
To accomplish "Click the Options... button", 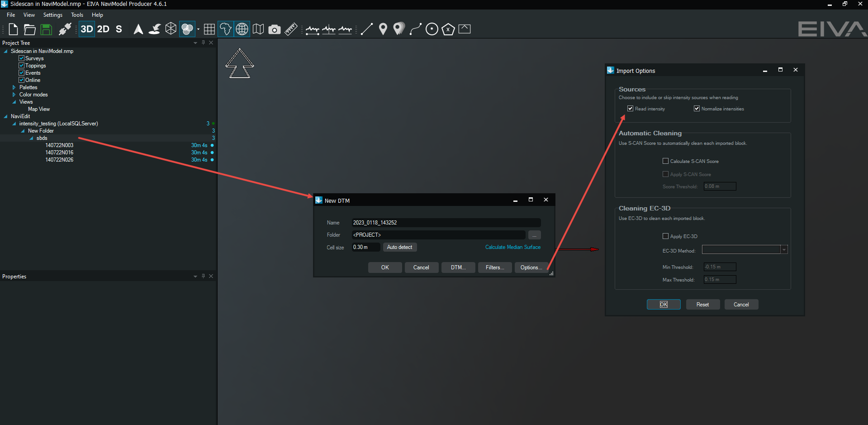I will 531,267.
